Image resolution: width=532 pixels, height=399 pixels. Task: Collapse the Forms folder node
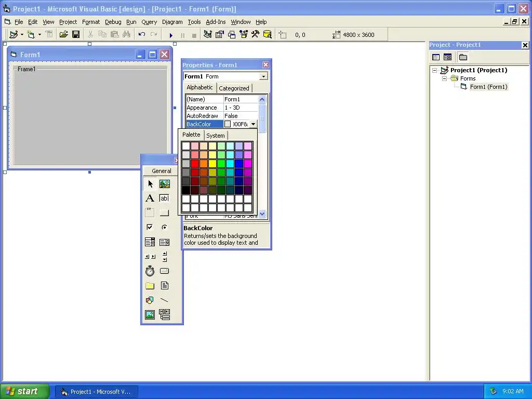click(445, 79)
